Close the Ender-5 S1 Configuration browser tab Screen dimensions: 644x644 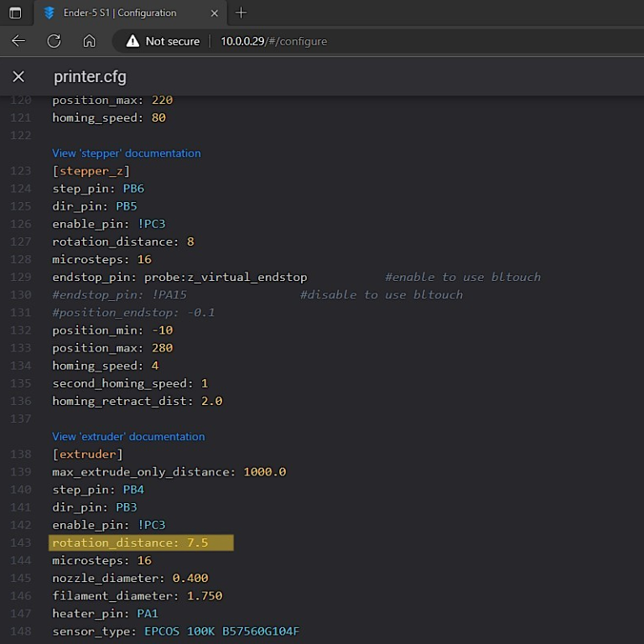pos(214,13)
